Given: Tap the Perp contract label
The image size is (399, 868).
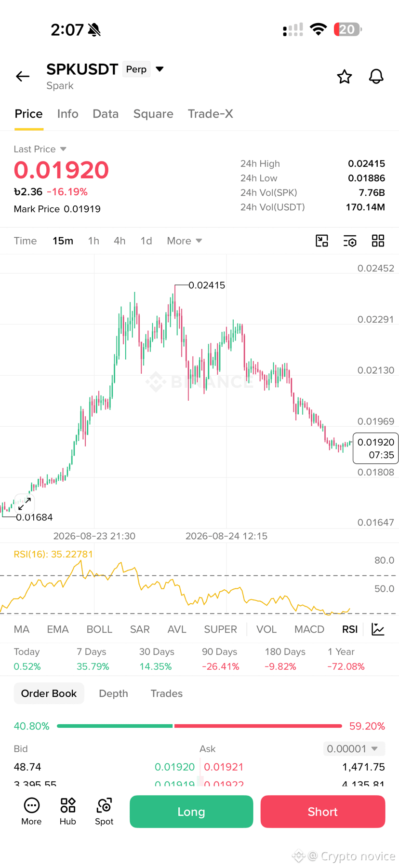Looking at the screenshot, I should tap(136, 69).
